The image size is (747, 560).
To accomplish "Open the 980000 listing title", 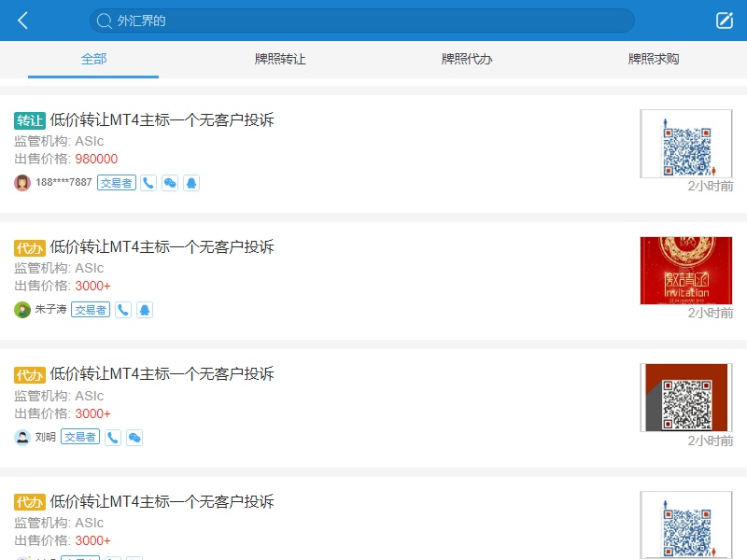I will [162, 119].
